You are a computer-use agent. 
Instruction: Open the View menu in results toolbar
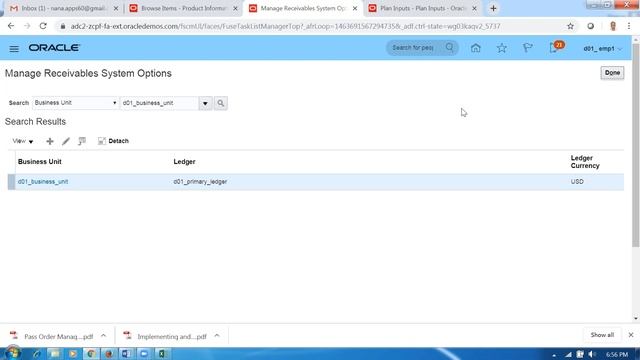click(x=23, y=141)
